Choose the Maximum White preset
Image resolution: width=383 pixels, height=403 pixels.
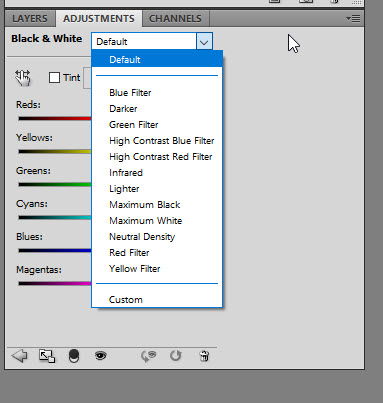coord(157,221)
